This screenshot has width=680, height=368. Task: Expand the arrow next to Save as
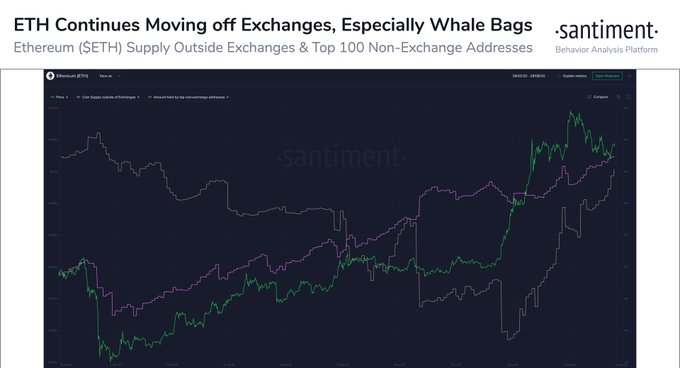pos(119,76)
